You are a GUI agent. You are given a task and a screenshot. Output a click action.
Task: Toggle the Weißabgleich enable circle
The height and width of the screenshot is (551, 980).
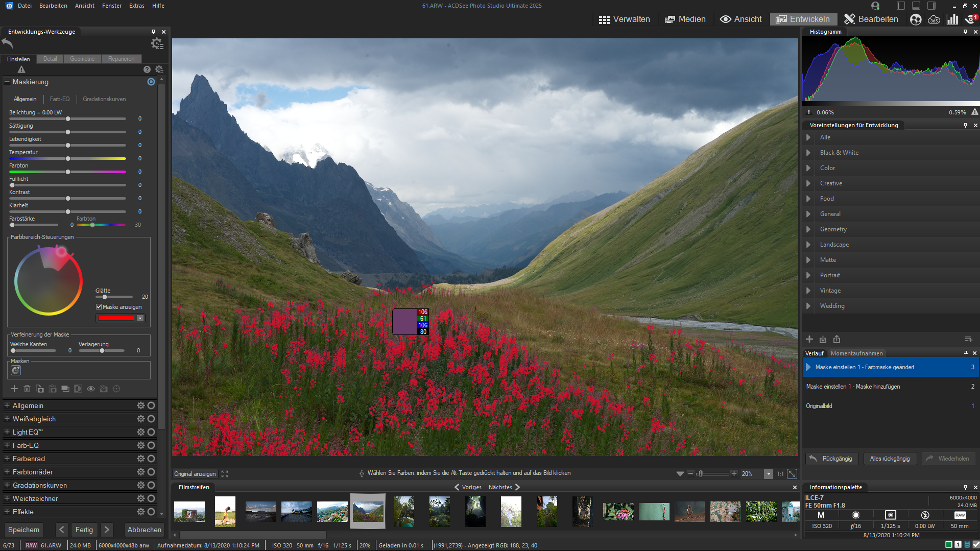pos(151,419)
